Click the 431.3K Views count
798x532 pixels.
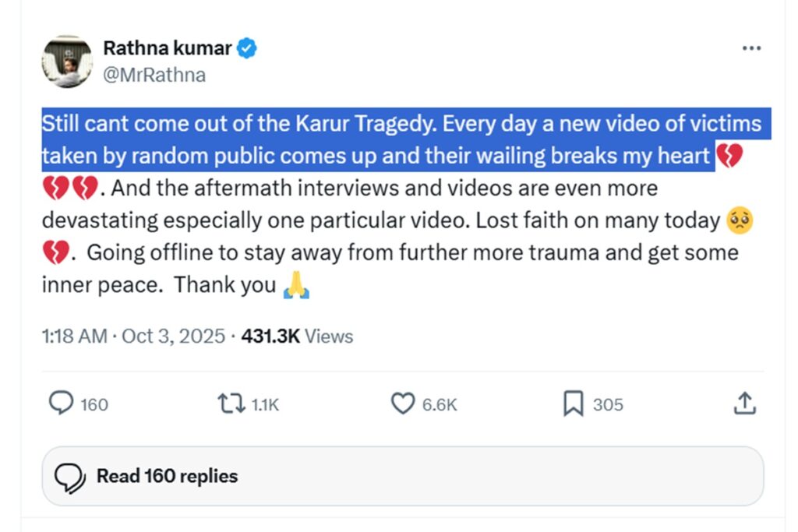click(297, 336)
